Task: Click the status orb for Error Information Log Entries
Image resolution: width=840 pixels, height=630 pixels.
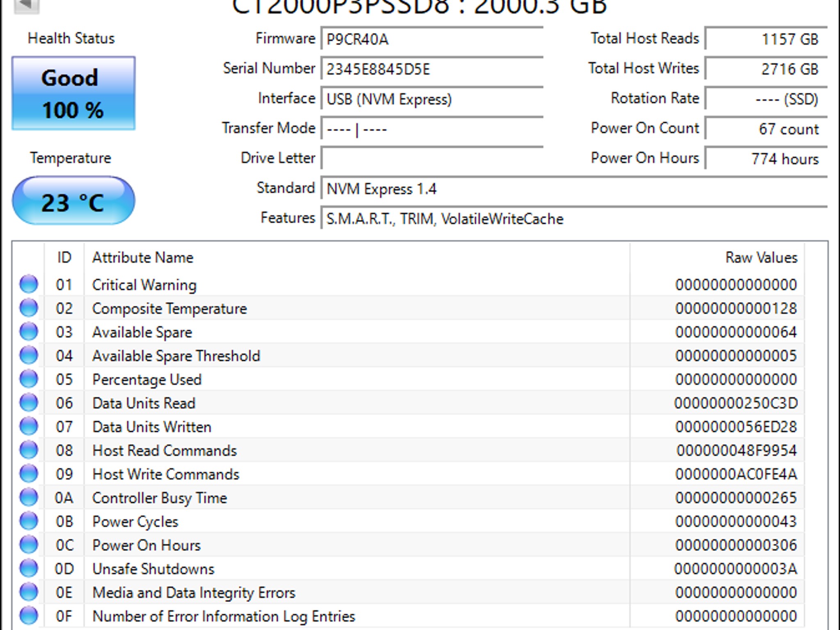Action: pyautogui.click(x=29, y=616)
